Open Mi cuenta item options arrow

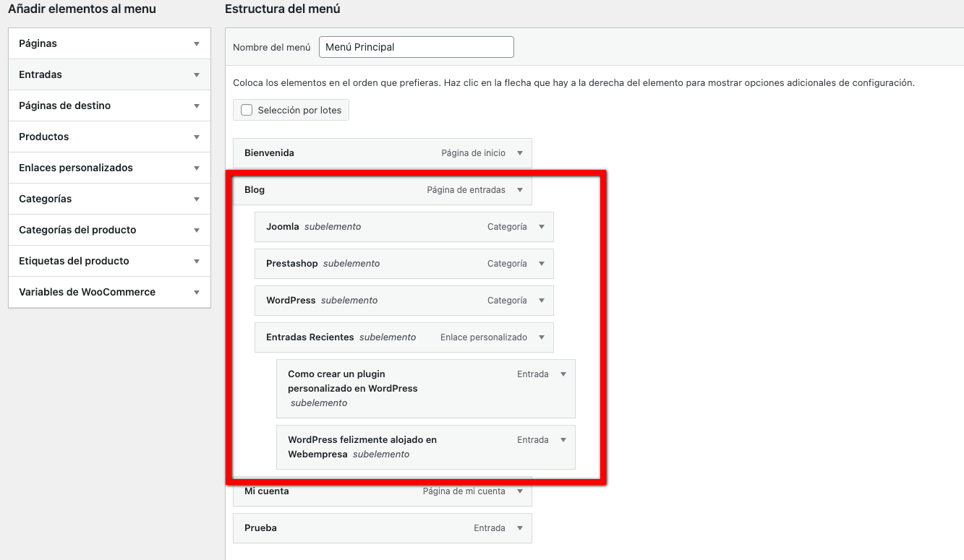tap(520, 491)
